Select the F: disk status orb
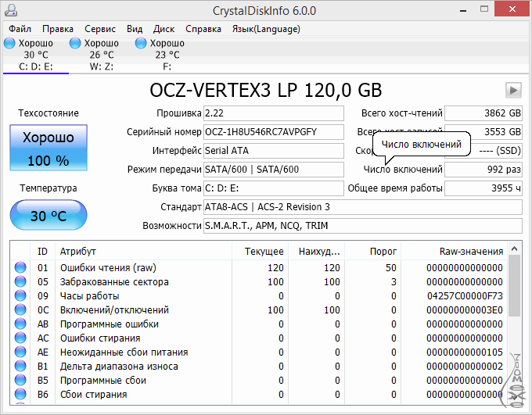The image size is (532, 415). point(141,43)
